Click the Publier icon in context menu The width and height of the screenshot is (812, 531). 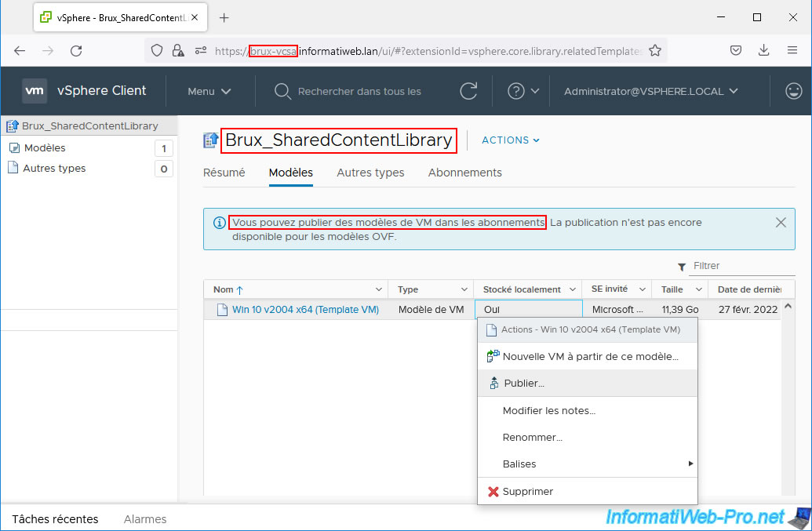pyautogui.click(x=494, y=383)
